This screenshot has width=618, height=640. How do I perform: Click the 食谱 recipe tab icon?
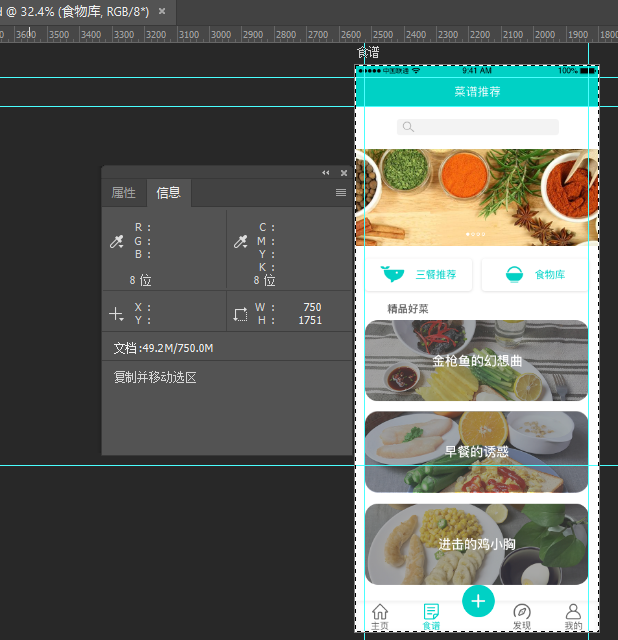(x=431, y=612)
